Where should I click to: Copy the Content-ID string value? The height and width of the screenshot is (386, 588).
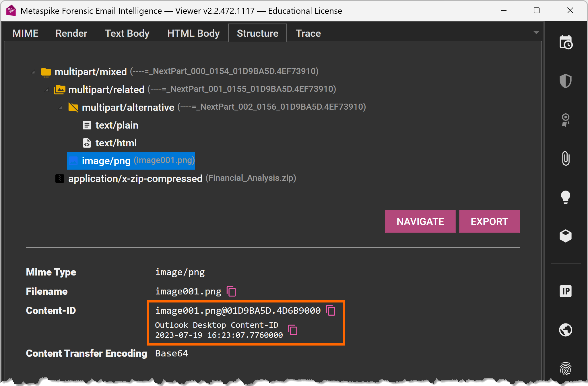coord(331,311)
